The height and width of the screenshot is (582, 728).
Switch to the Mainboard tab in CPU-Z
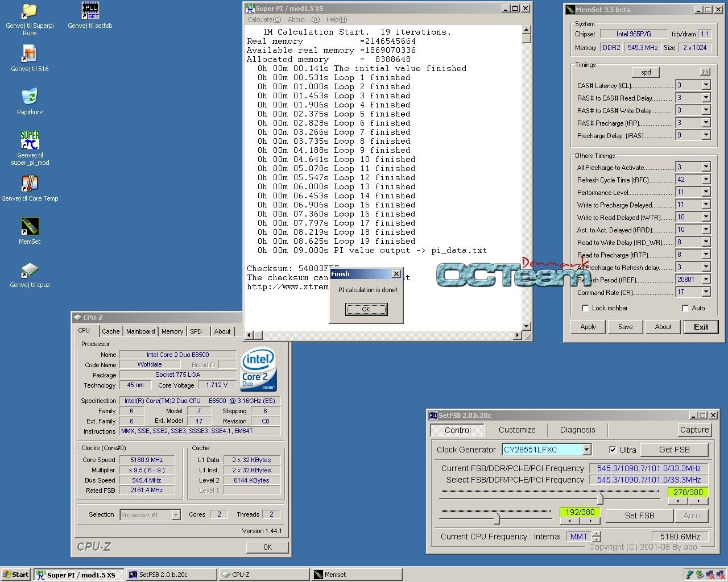coord(140,331)
